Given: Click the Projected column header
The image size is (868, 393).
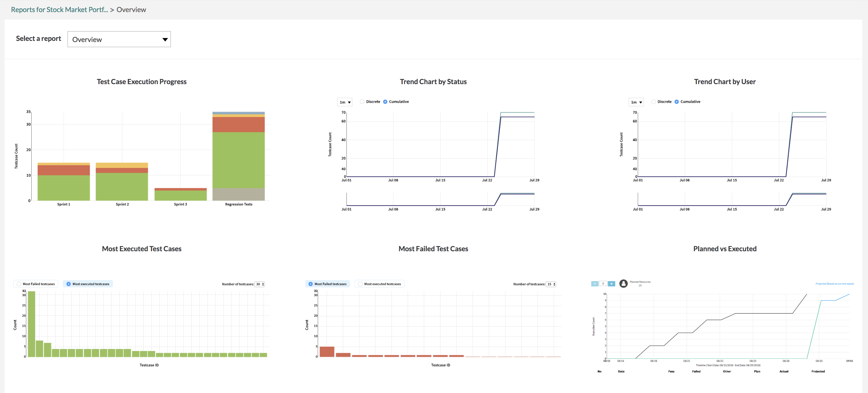Looking at the screenshot, I should [818, 371].
